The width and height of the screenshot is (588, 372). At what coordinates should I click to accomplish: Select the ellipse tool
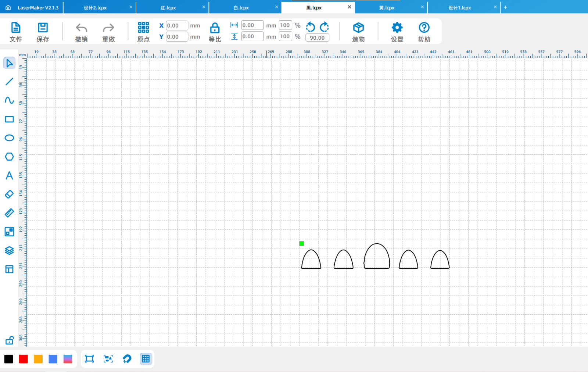pyautogui.click(x=9, y=138)
